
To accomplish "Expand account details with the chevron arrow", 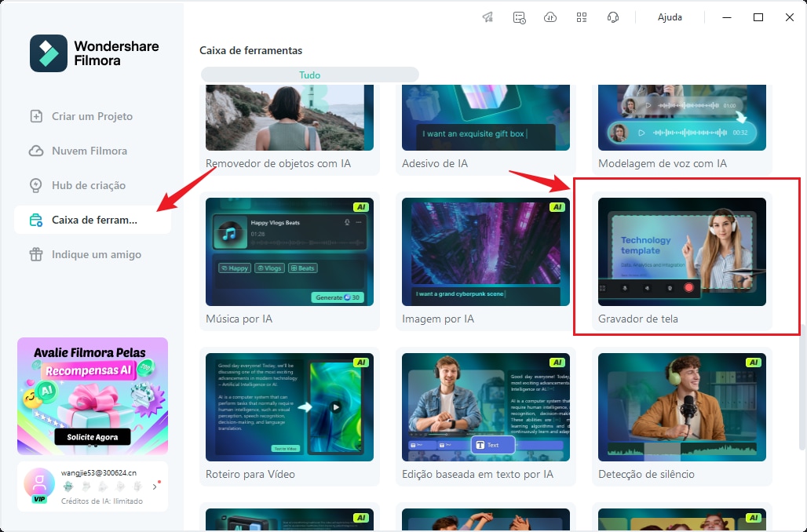I will (x=155, y=486).
